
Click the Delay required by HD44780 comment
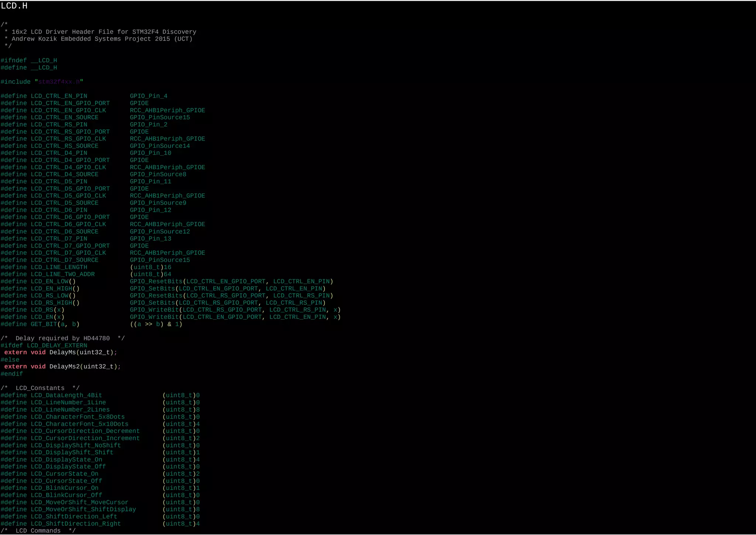[63, 338]
